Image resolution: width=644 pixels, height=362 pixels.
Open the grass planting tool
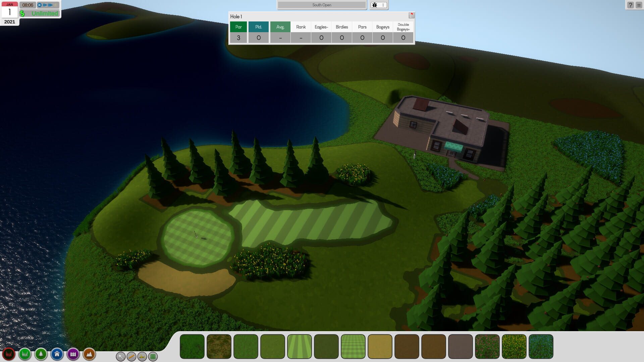point(25,354)
